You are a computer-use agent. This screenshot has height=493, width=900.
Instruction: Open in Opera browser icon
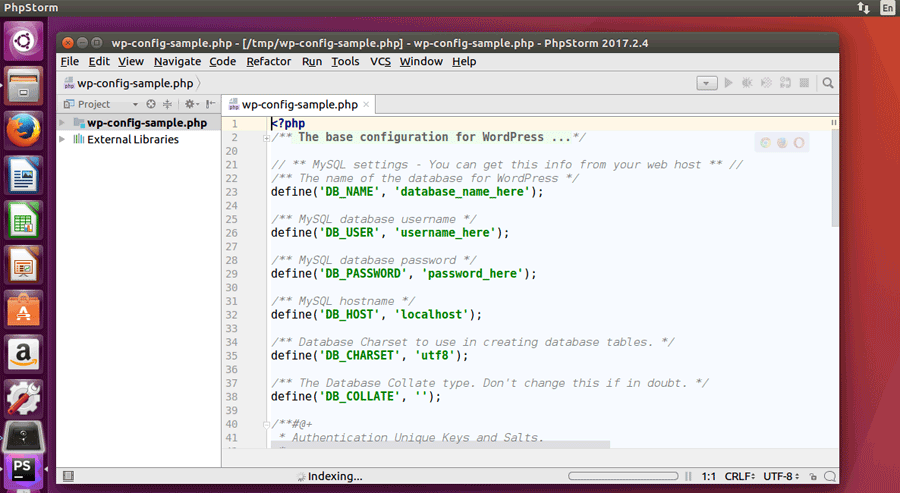point(798,142)
